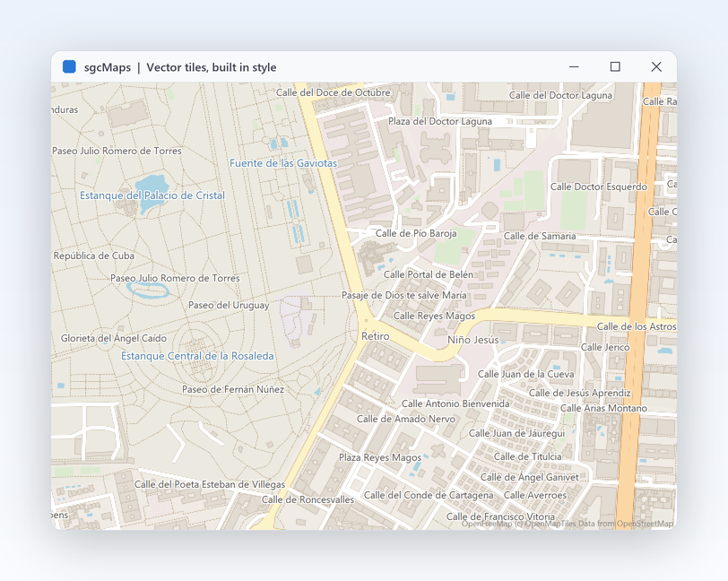Click the Calle Doctor Esquerdo street label

coord(599,186)
